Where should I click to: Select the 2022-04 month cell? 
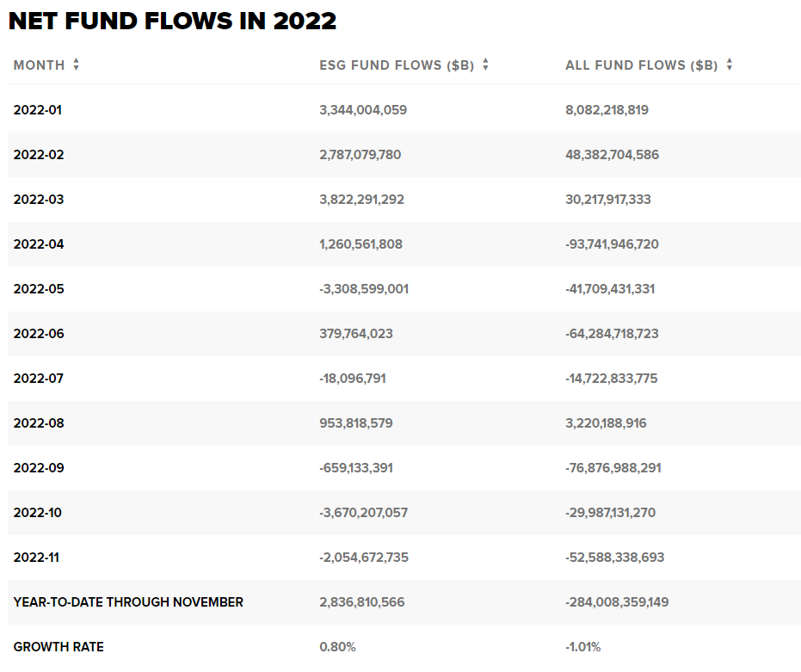tap(39, 244)
